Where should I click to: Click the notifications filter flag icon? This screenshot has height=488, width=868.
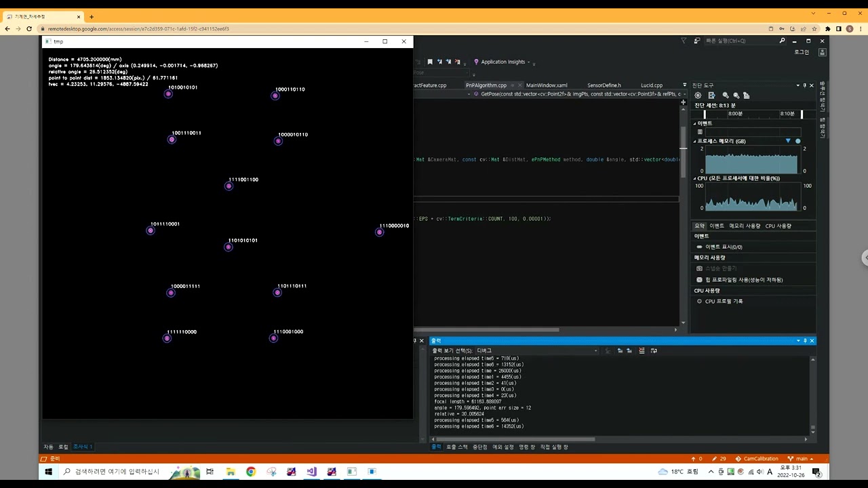pyautogui.click(x=684, y=41)
